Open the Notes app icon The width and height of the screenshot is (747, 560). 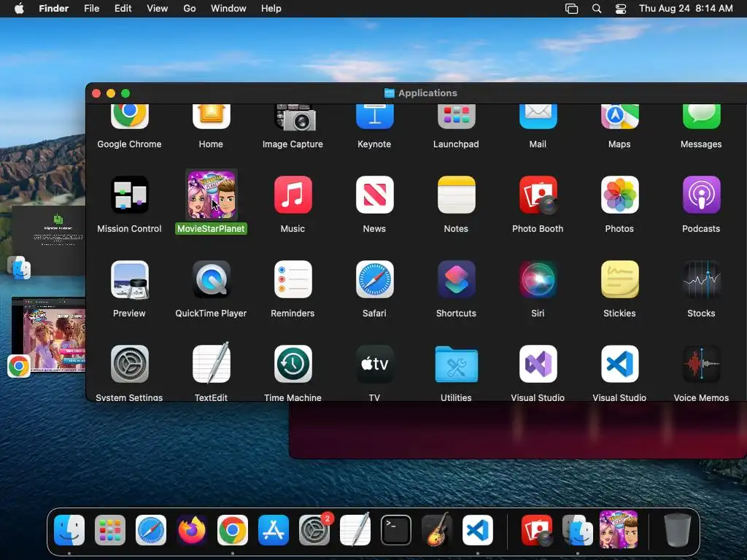(456, 194)
